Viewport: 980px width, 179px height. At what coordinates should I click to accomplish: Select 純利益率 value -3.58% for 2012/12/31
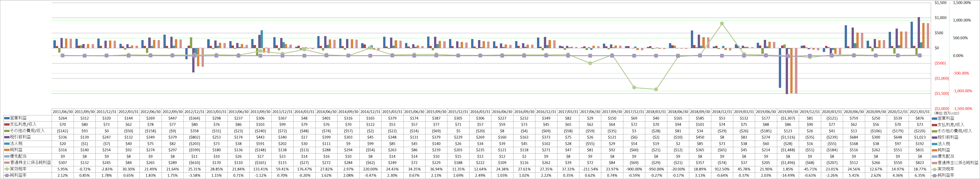click(194, 176)
